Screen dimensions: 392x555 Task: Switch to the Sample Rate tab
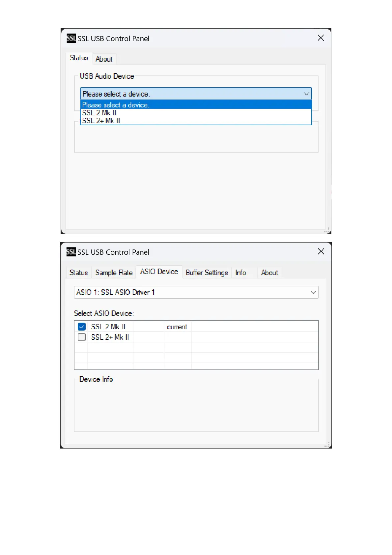point(114,273)
